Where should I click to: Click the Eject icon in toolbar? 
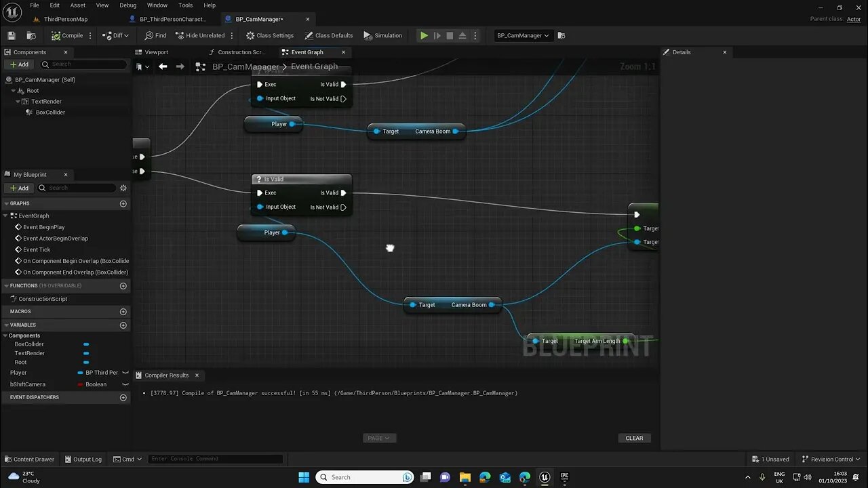point(462,35)
